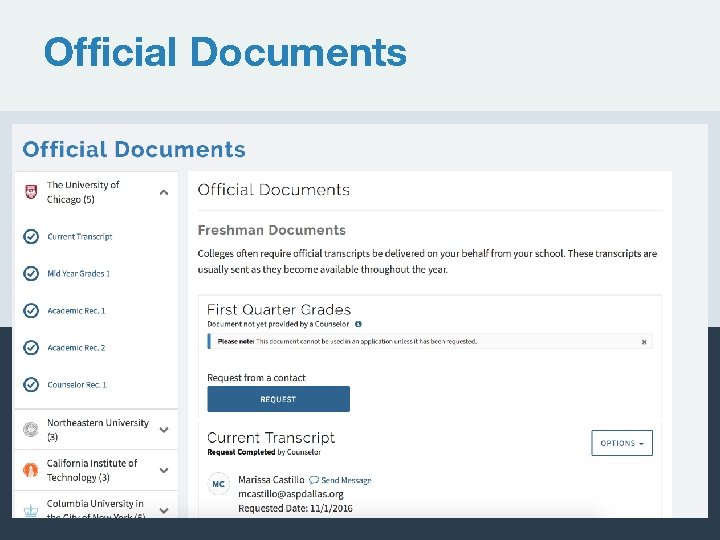Click the check circle beside Academic Rec. 2

click(x=31, y=348)
